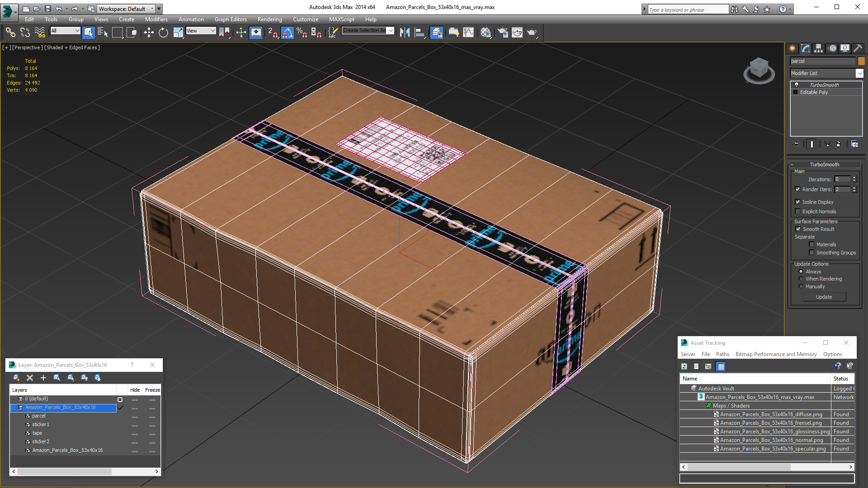This screenshot has width=868, height=488.
Task: Open Curve Editor toolbar icon
Action: click(468, 32)
